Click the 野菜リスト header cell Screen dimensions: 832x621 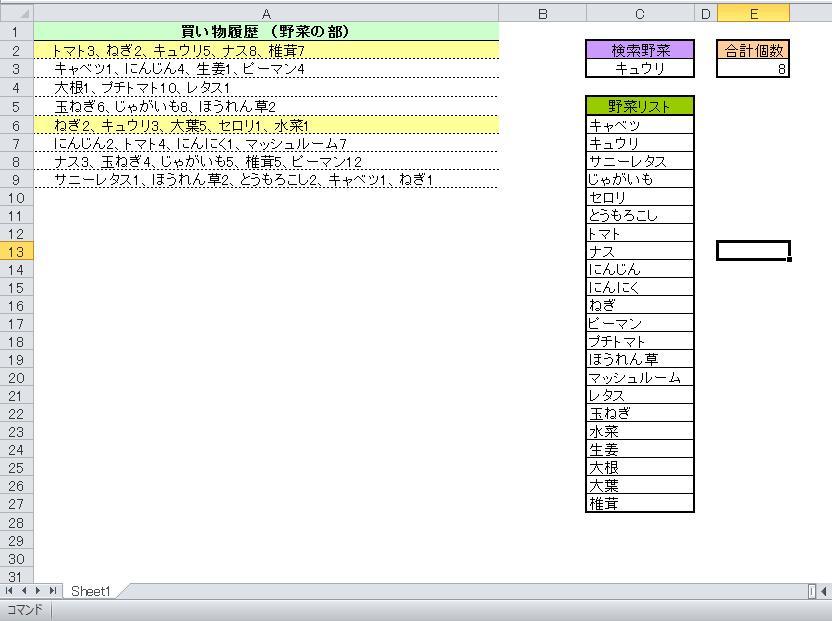tap(640, 106)
